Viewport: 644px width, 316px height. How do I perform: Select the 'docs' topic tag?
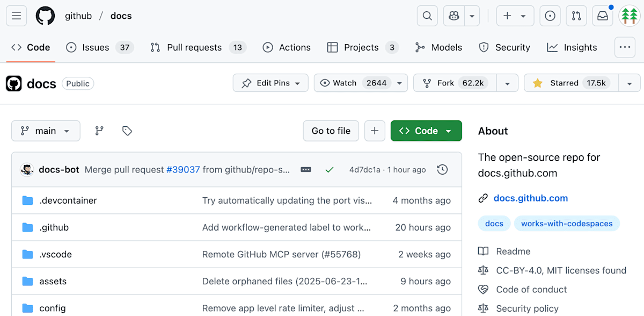494,224
